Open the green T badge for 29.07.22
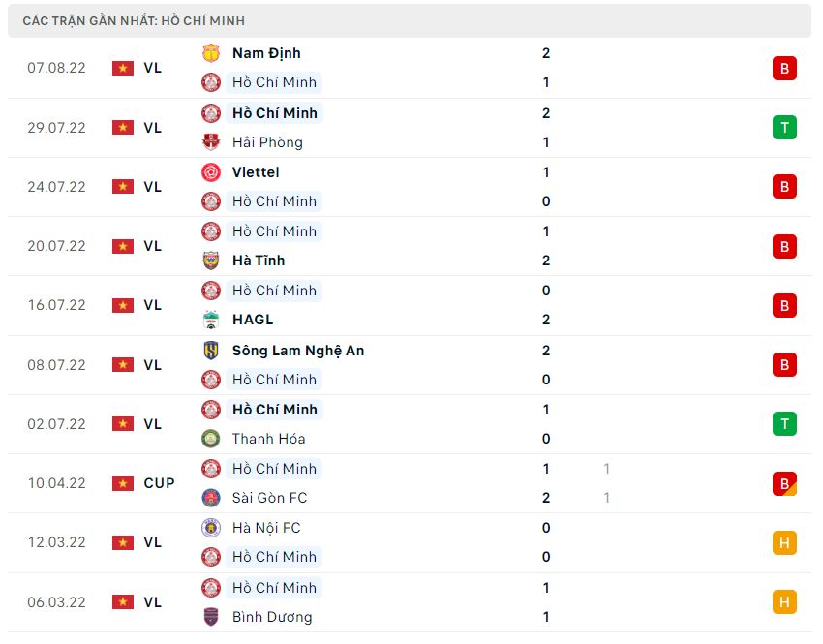Screen dimensions: 823x644 (x=784, y=128)
